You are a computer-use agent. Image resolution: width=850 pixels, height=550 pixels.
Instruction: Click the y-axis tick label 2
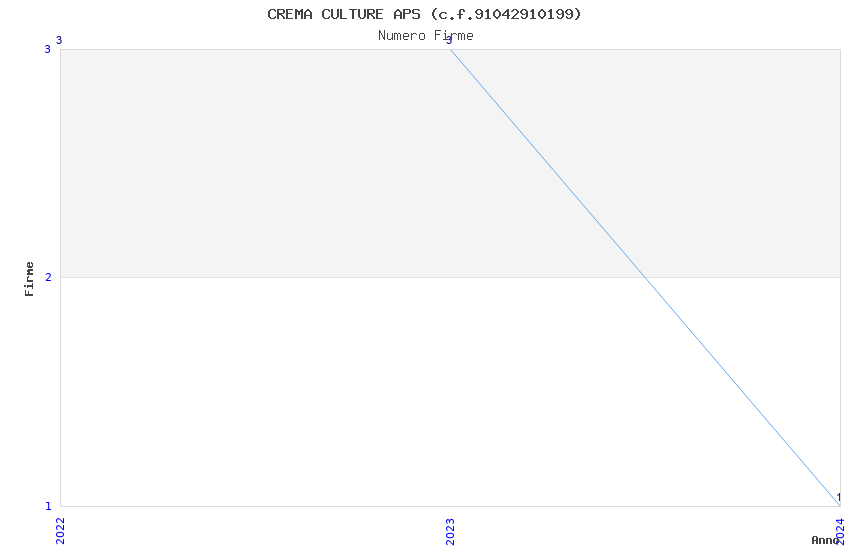tap(48, 277)
